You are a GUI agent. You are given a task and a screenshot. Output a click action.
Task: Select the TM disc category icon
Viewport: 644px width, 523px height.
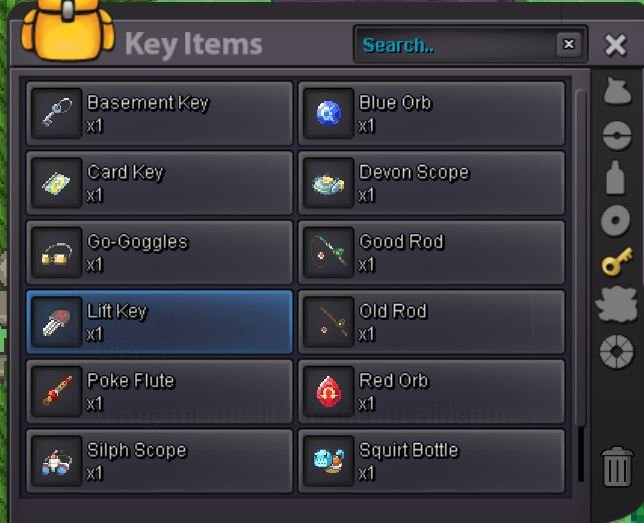(615, 221)
